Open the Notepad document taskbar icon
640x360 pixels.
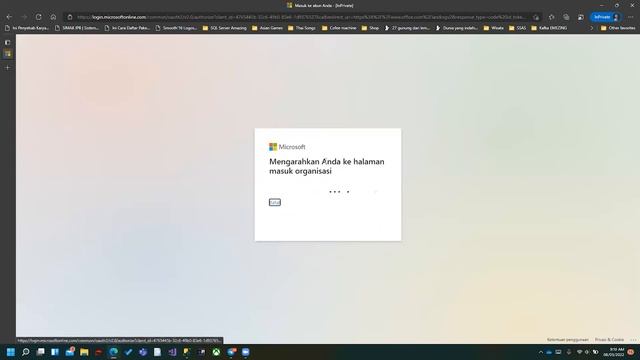pos(158,352)
